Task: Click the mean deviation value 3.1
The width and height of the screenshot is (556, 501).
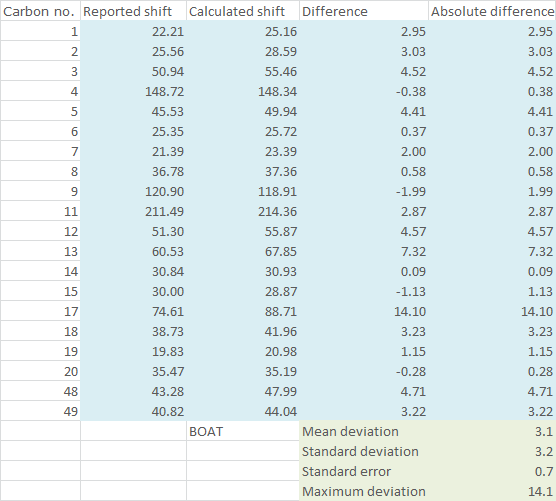Action: coord(492,431)
